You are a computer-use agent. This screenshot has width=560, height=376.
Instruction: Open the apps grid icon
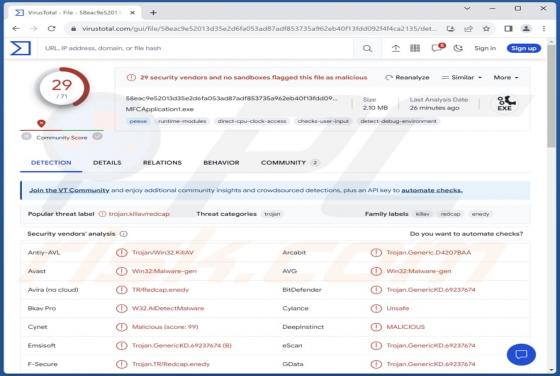[x=415, y=48]
